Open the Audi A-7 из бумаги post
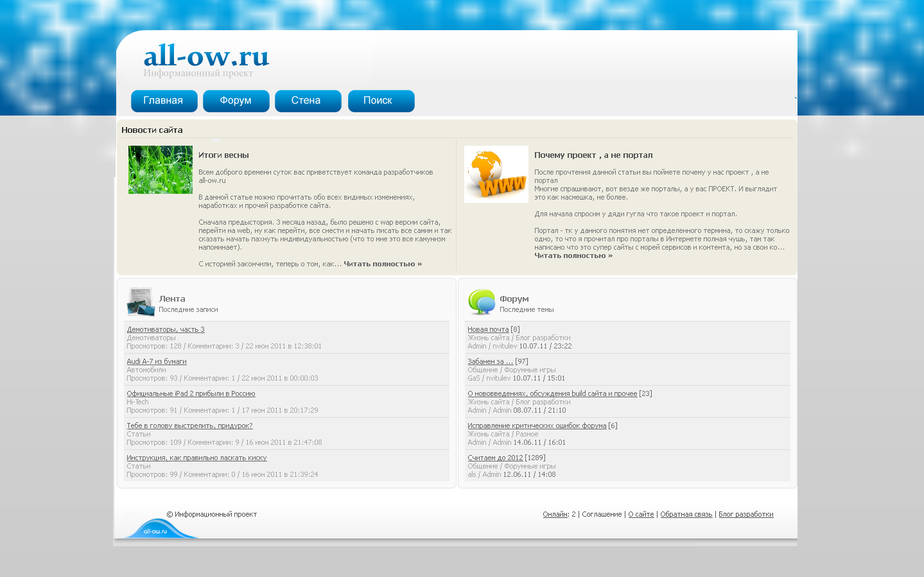Image resolution: width=924 pixels, height=577 pixels. coord(157,361)
